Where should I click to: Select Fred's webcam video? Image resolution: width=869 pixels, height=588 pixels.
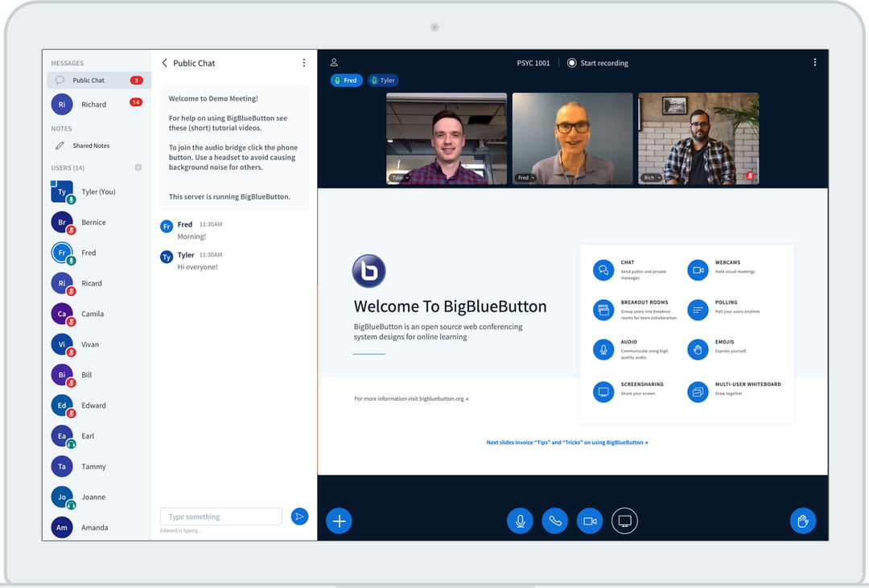(572, 138)
